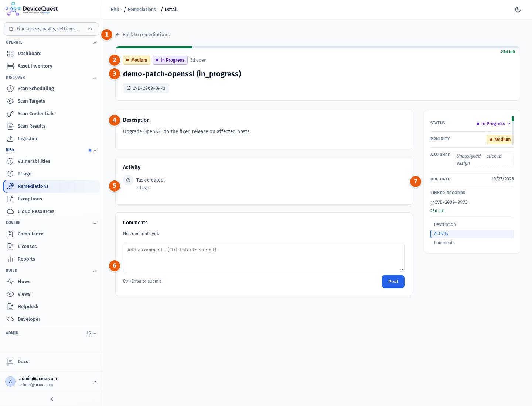Open the In Progress status dropdown
The image size is (532, 406).
493,124
